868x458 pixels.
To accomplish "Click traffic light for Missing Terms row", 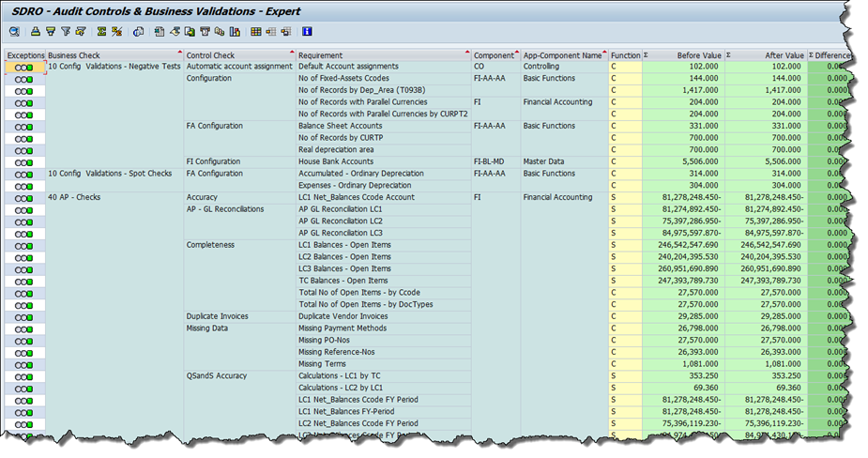I will [x=23, y=365].
